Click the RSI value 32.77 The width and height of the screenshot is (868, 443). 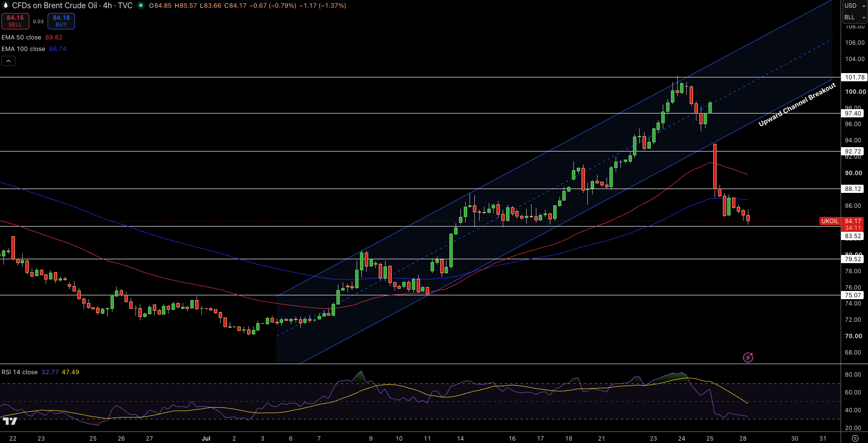coord(50,372)
